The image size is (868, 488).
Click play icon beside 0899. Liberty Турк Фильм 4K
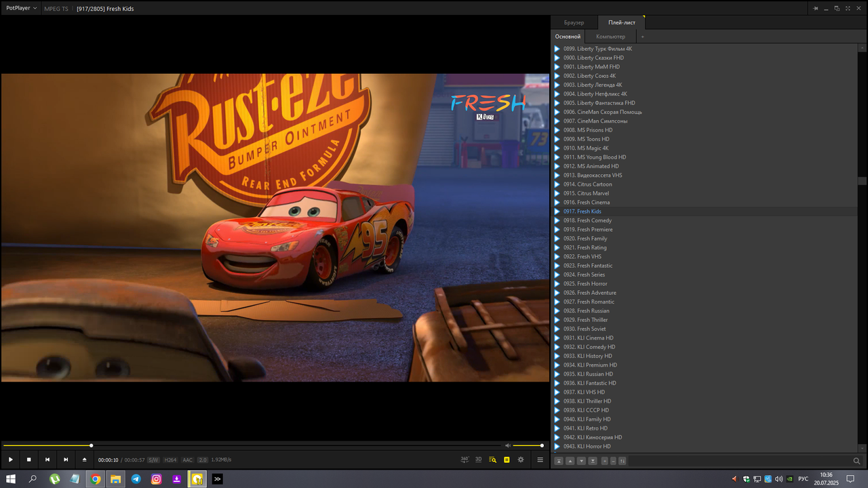pos(557,49)
